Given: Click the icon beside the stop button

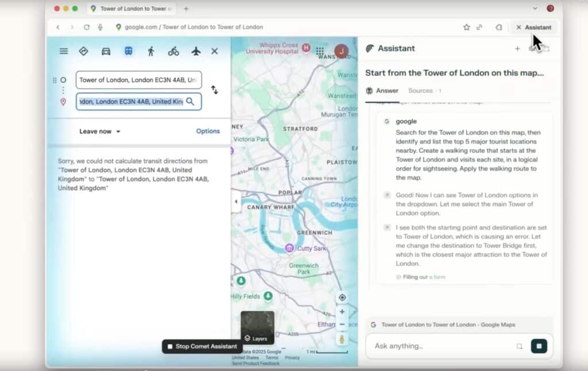Looking at the screenshot, I should click(x=519, y=346).
